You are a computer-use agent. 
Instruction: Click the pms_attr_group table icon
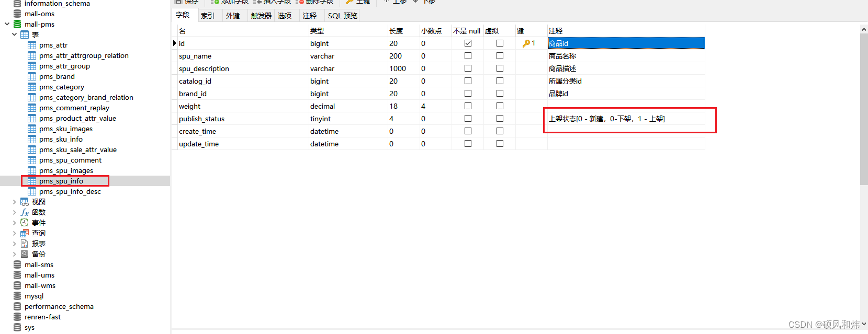(x=32, y=66)
